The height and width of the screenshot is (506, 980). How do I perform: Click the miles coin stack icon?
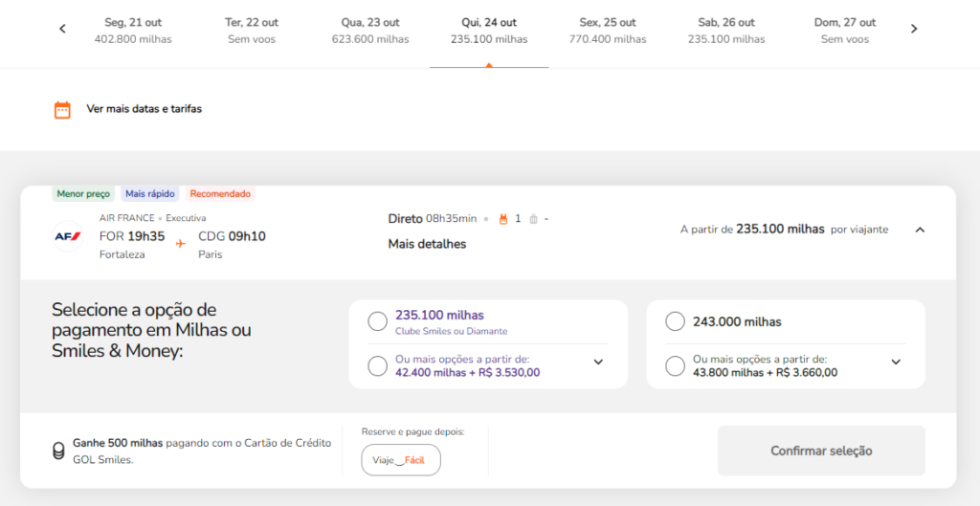pyautogui.click(x=58, y=451)
